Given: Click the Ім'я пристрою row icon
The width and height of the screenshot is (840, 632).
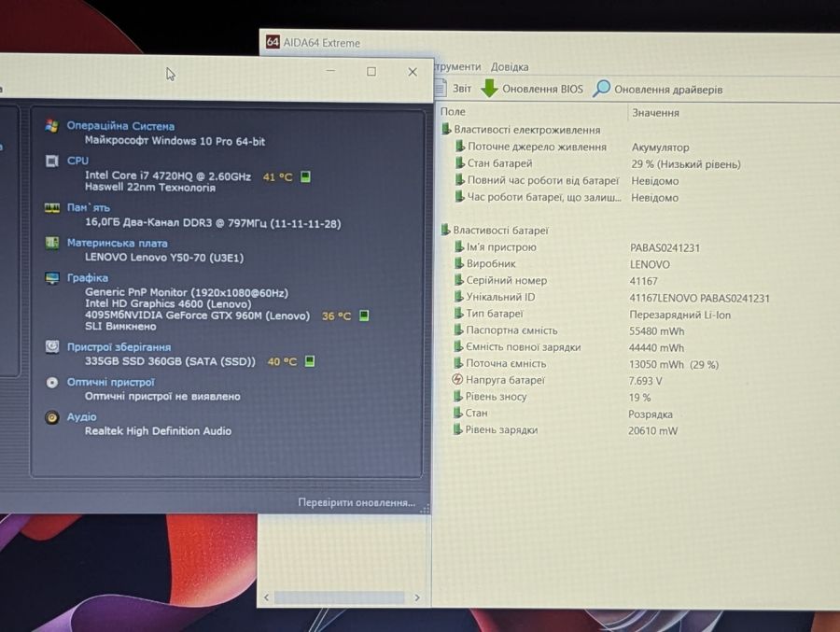Looking at the screenshot, I should [459, 246].
